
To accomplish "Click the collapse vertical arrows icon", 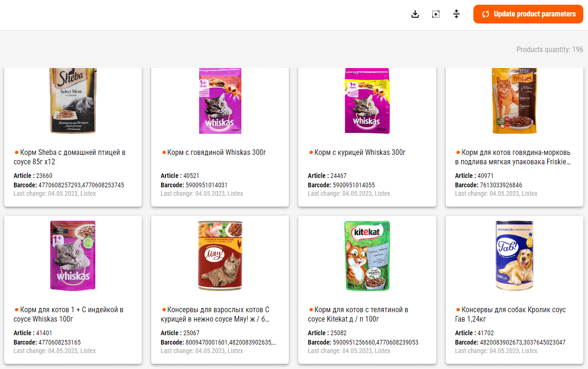I will click(456, 14).
